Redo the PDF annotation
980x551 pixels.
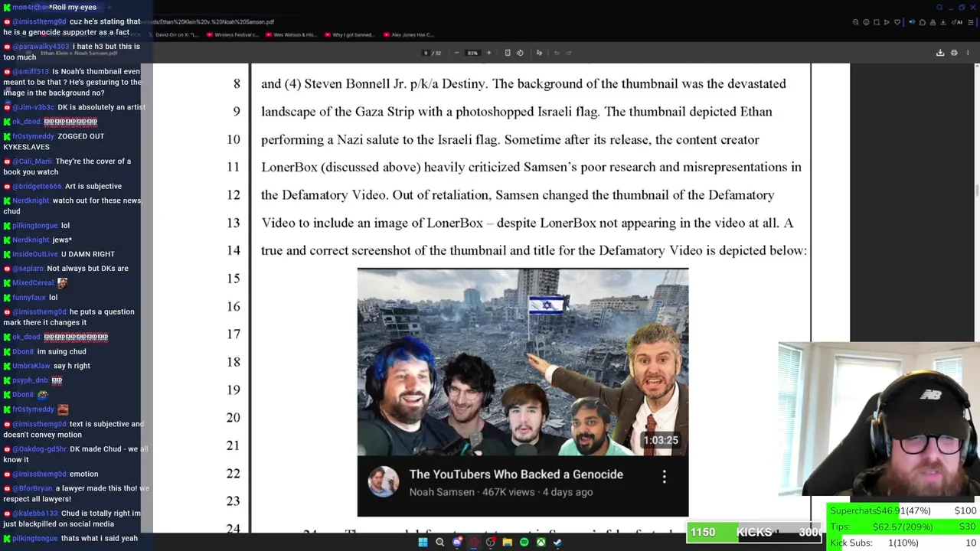tap(569, 53)
